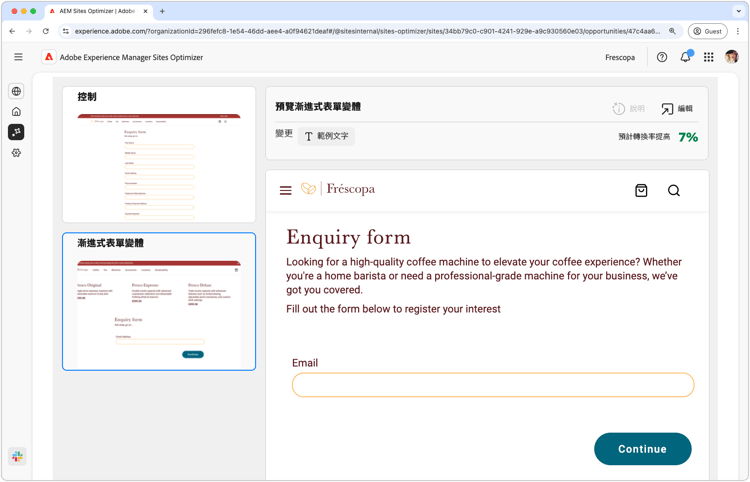Open the globe icon in the left sidebar

16,91
